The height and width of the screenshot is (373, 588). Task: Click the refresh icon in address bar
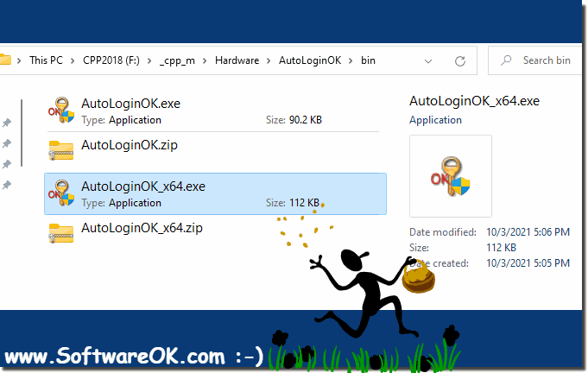pos(460,60)
